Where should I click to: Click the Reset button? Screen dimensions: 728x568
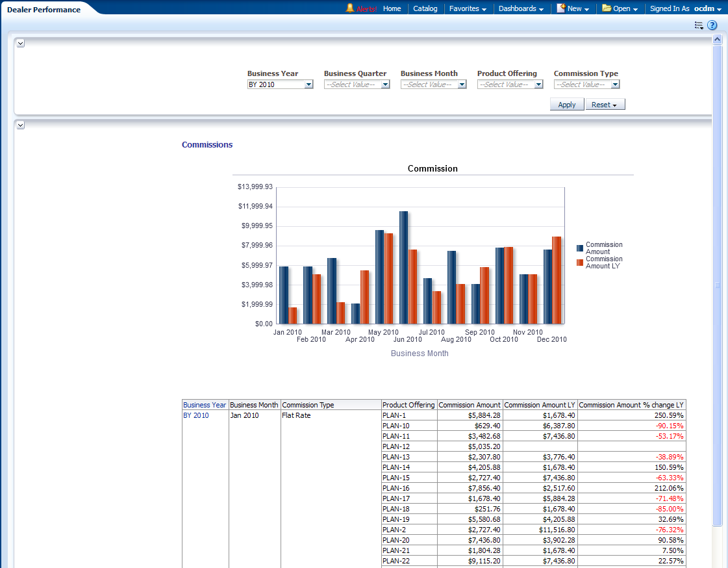(605, 105)
